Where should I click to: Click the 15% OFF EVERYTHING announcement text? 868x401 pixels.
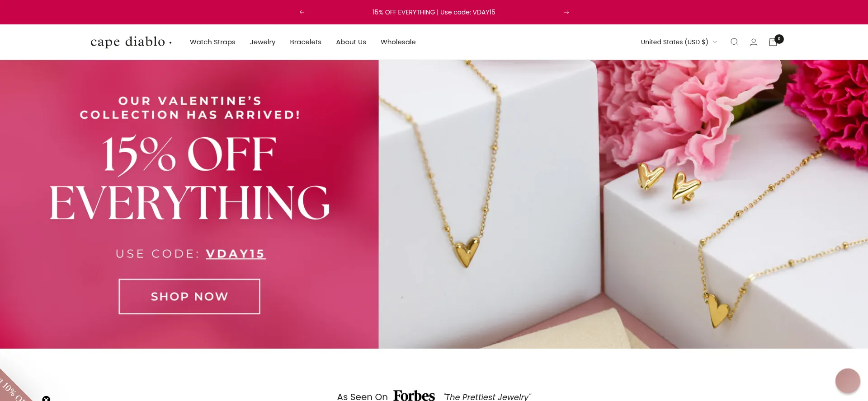tap(434, 12)
